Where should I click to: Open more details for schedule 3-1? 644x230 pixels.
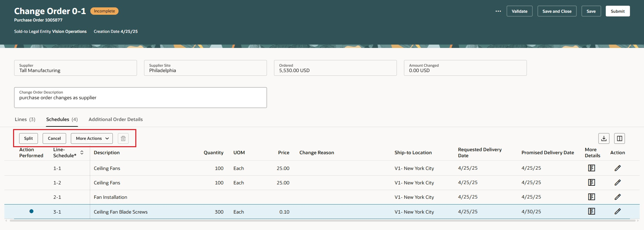point(592,211)
